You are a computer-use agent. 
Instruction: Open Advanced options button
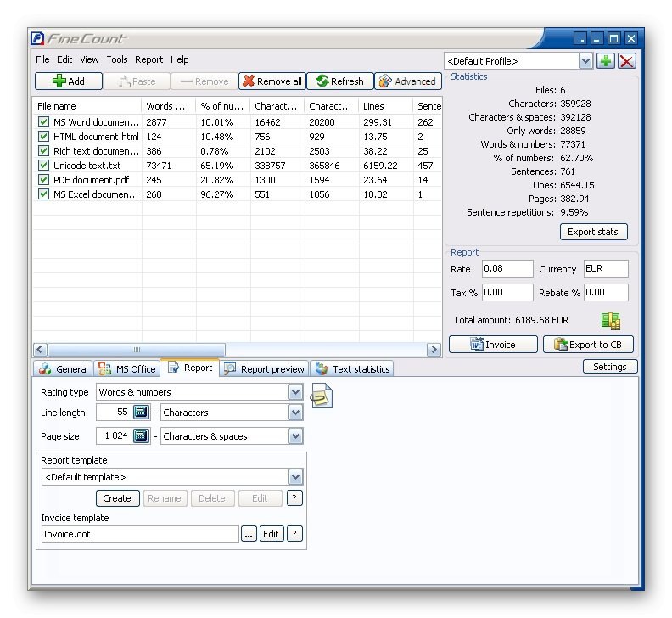407,81
